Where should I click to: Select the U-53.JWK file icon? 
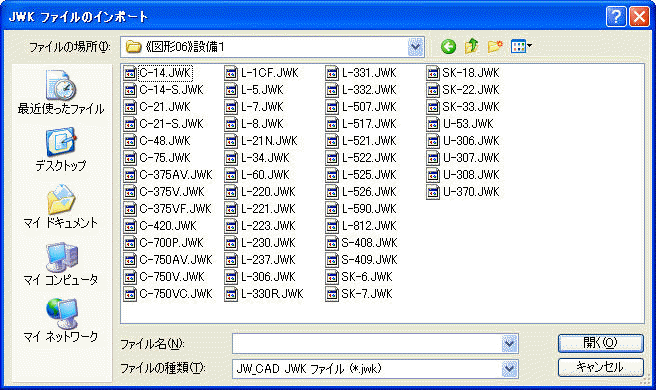click(x=433, y=124)
